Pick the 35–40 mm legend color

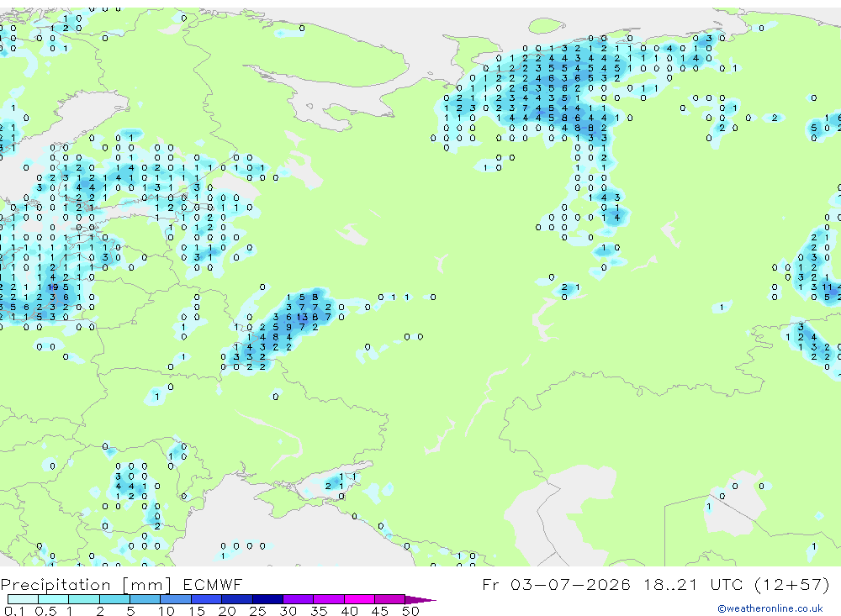click(x=329, y=599)
